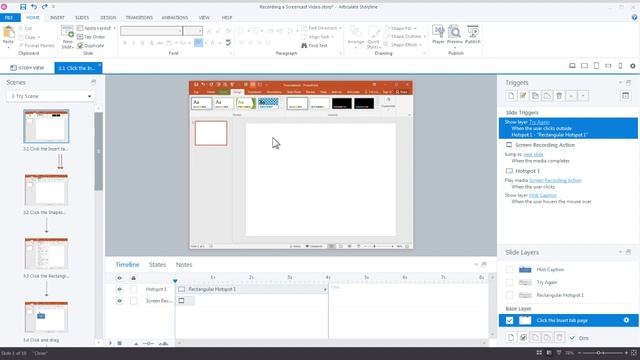
Task: Click the Redo arrow icon
Action: tap(44, 7)
